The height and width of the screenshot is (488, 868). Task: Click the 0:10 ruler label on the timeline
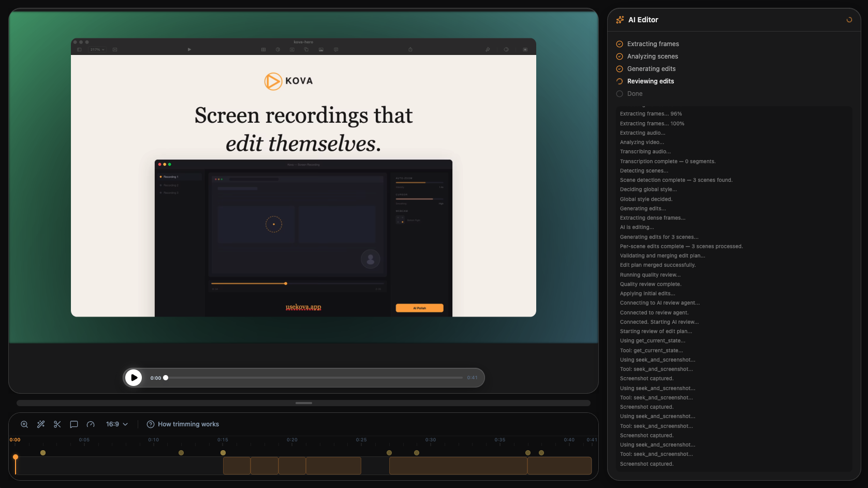coord(154,440)
